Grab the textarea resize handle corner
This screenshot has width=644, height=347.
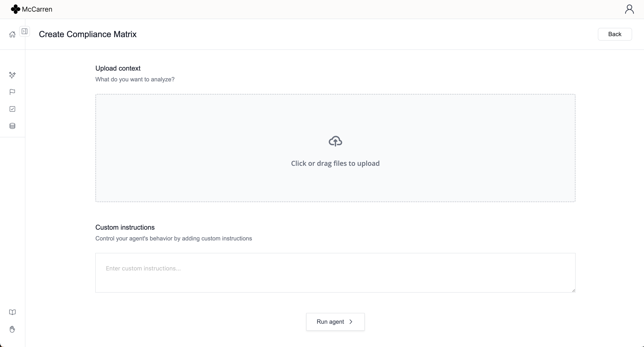pos(573,290)
